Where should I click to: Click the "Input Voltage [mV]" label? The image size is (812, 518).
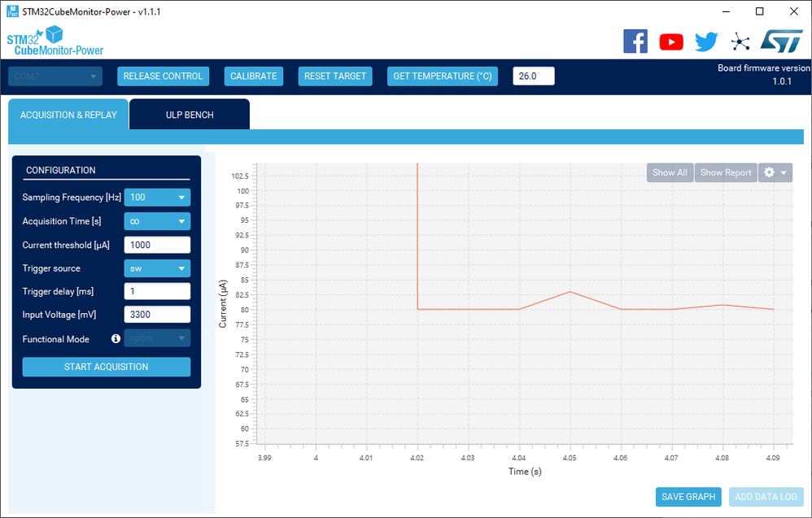pos(59,315)
